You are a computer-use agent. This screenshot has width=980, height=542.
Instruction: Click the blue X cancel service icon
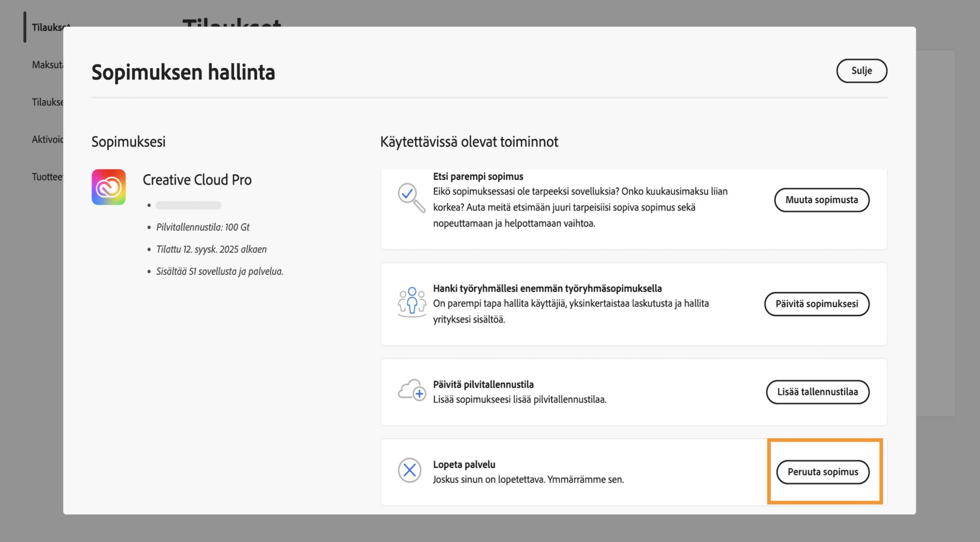409,470
